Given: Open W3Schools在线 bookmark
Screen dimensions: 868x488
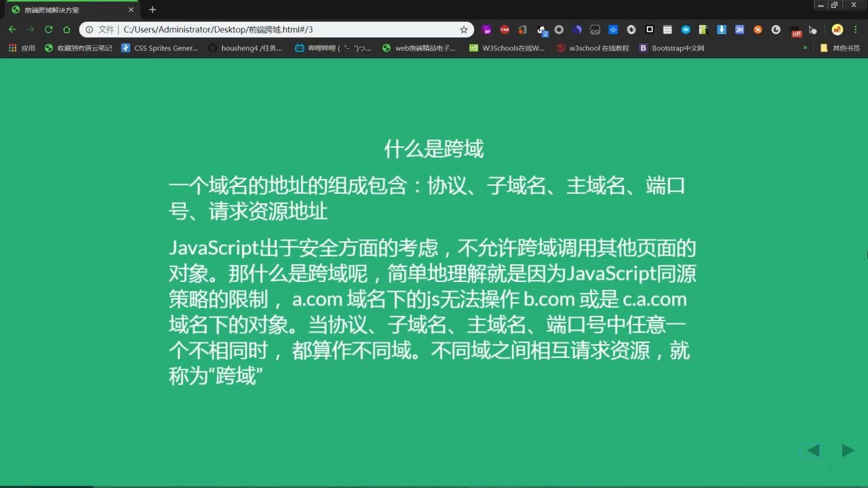Looking at the screenshot, I should [507, 48].
